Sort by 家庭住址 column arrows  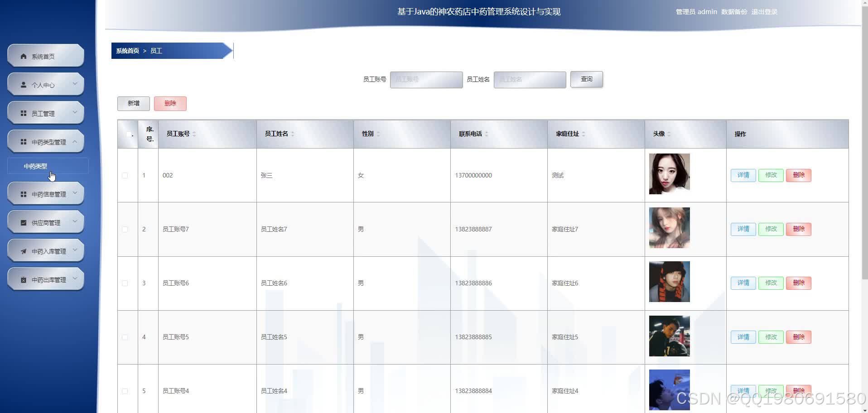tap(583, 134)
